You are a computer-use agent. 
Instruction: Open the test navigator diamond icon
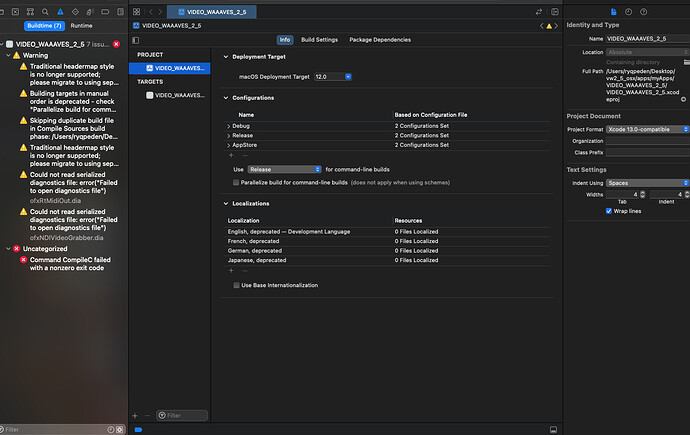point(75,12)
